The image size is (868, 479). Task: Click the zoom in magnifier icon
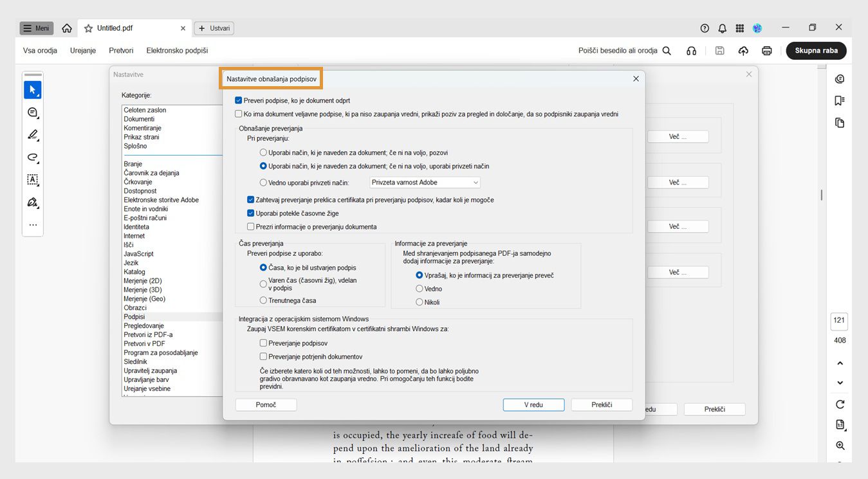click(840, 446)
